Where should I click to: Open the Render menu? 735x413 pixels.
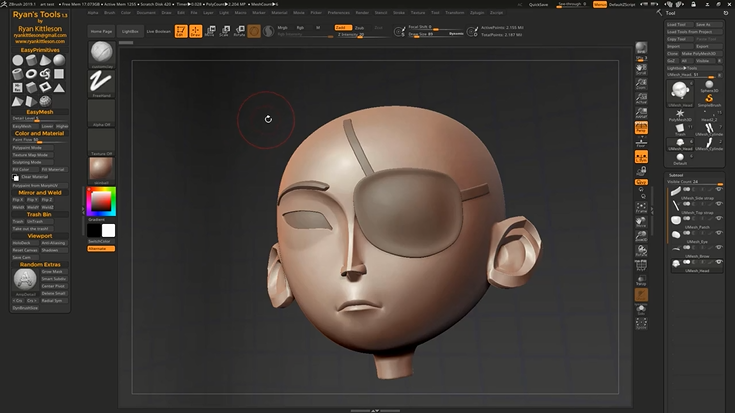click(362, 13)
